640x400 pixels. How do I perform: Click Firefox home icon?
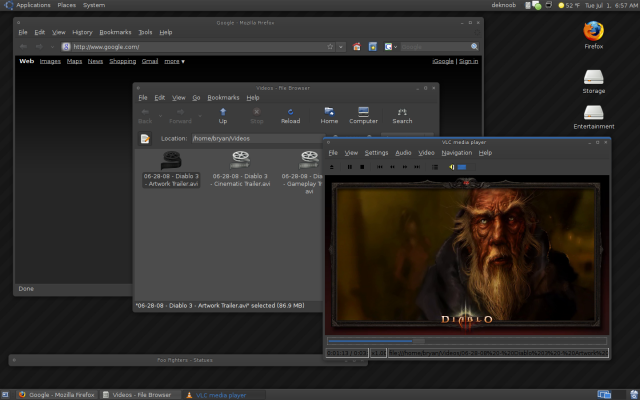tap(357, 47)
